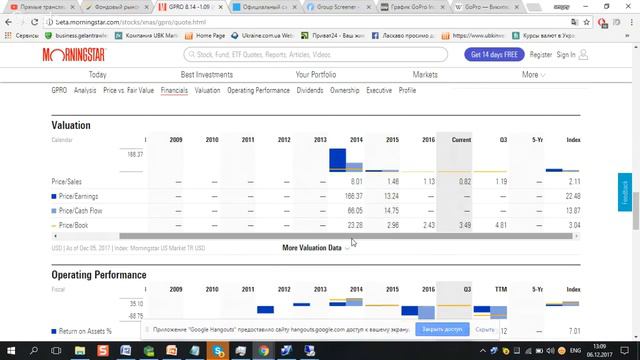Open File Explorer from taskbar
Screen dimensions: 640x360
(80, 351)
